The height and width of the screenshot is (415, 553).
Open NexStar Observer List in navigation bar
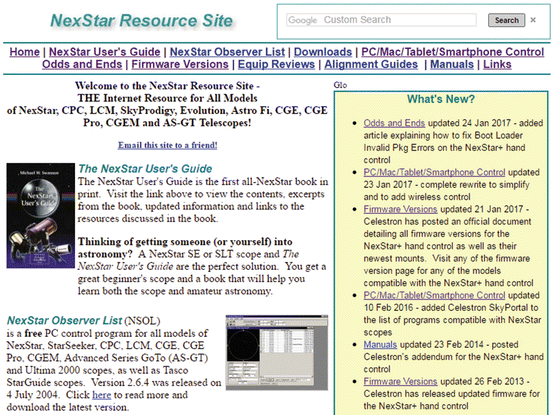pos(227,52)
